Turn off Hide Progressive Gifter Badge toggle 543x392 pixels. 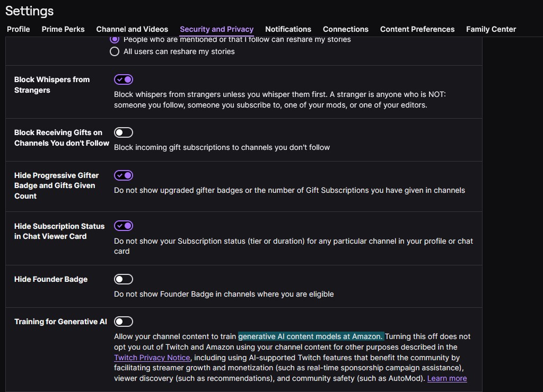pos(124,175)
